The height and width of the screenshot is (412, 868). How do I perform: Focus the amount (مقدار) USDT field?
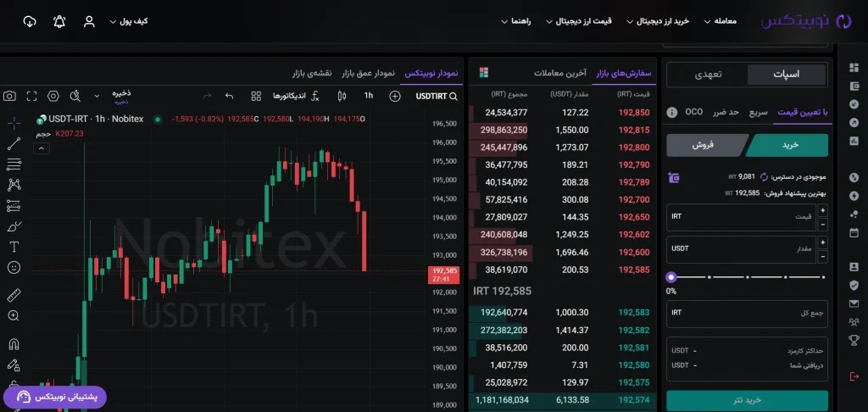[742, 250]
